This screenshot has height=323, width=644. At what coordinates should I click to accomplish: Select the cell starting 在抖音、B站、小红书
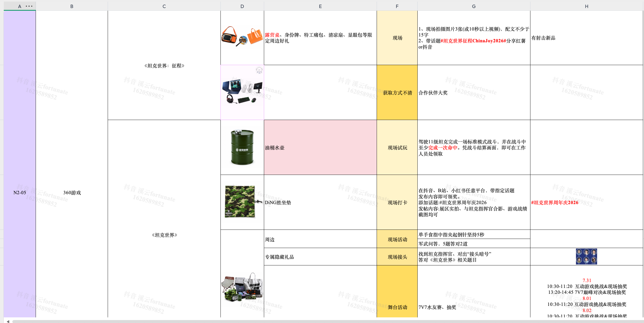(474, 202)
